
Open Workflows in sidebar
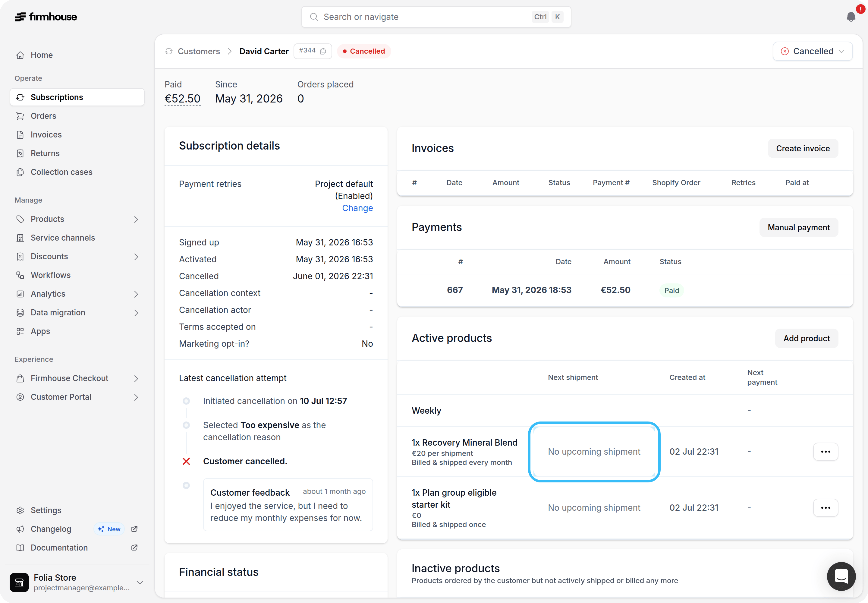(77, 276)
